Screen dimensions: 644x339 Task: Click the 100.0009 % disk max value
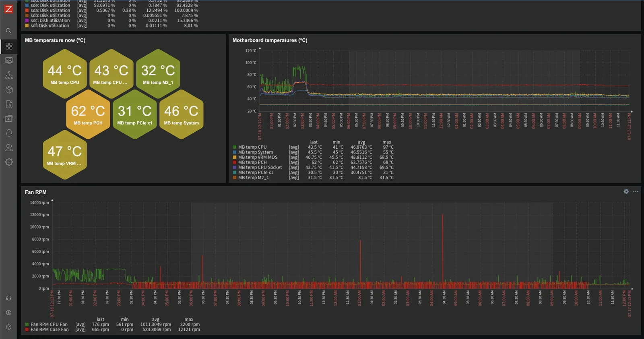[186, 10]
